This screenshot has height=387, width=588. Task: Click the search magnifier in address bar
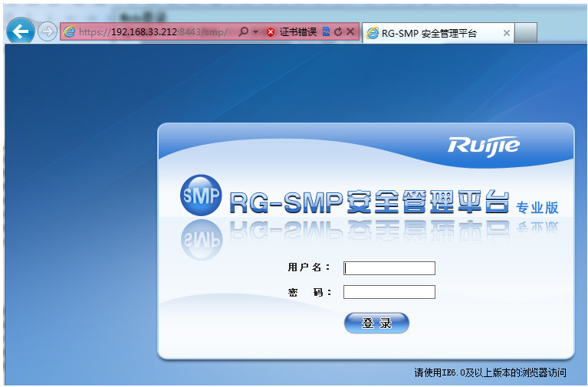tap(243, 31)
